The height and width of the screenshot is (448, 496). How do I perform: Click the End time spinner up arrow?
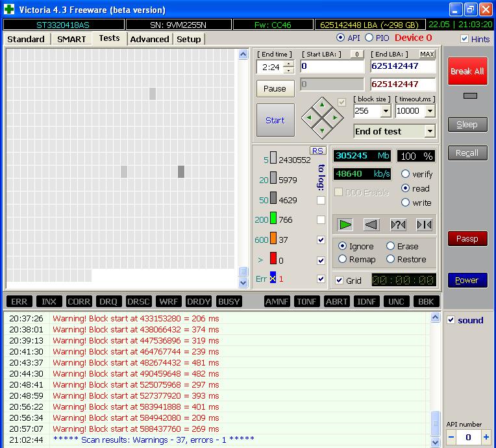click(288, 64)
